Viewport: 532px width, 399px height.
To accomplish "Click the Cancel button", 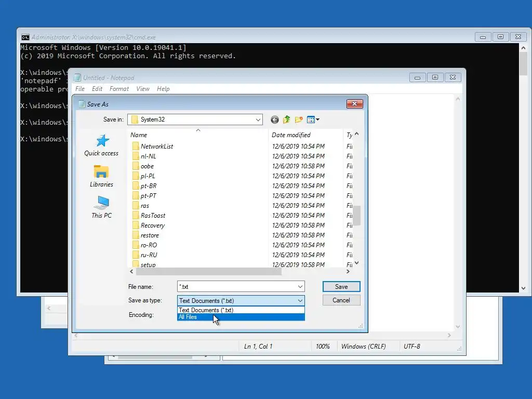I will (341, 300).
